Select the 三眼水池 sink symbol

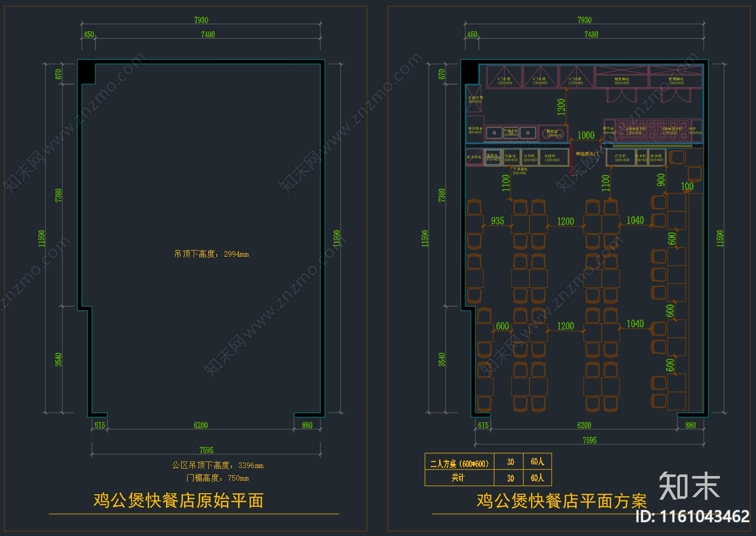(x=511, y=132)
